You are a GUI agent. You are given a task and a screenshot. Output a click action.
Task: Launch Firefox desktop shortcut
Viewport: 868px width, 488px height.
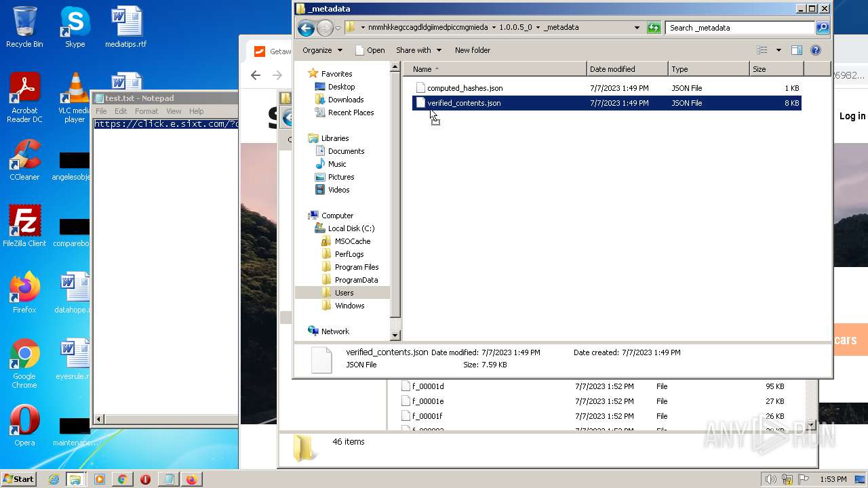point(24,293)
